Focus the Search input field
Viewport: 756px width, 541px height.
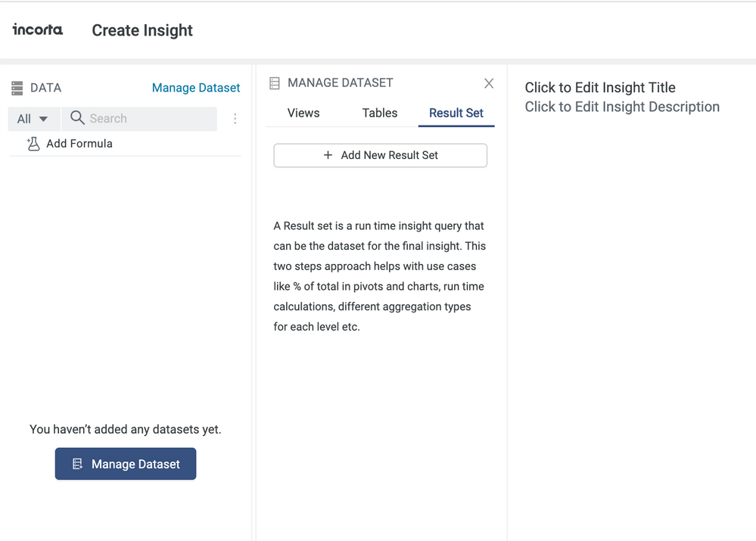[x=148, y=119]
